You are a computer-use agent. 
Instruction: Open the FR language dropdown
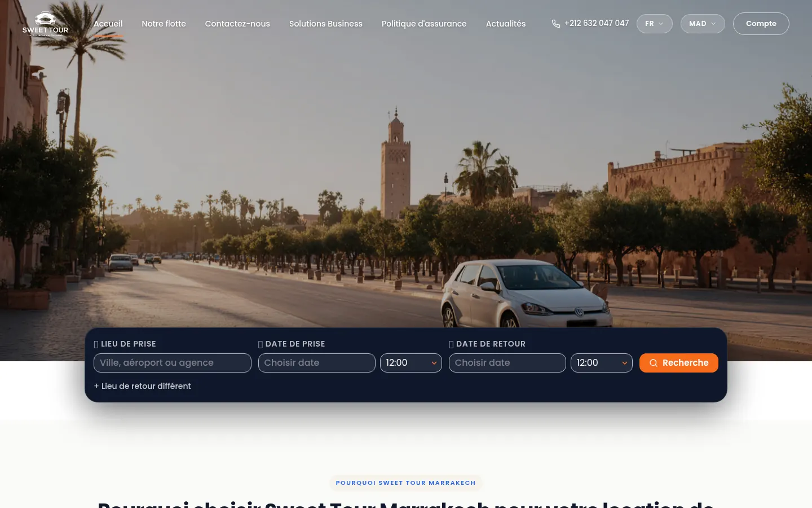tap(655, 24)
